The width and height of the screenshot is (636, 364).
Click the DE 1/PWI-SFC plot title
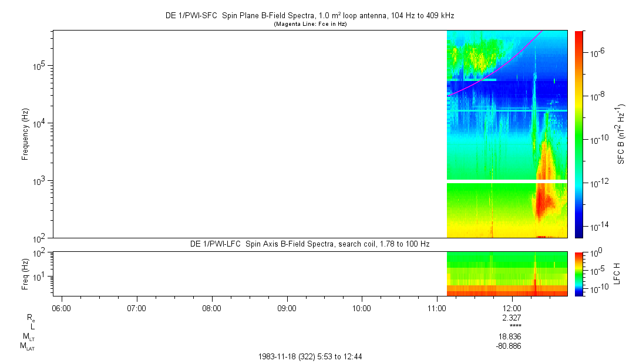coord(309,16)
